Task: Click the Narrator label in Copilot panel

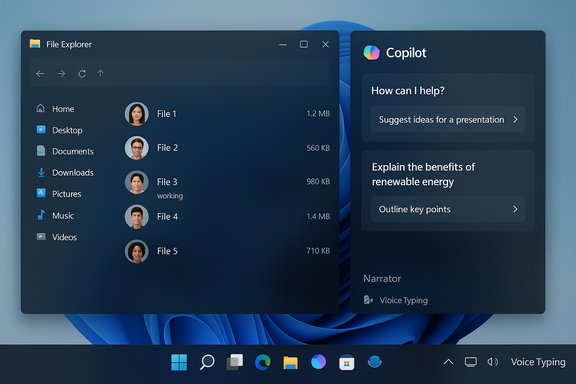Action: click(382, 279)
